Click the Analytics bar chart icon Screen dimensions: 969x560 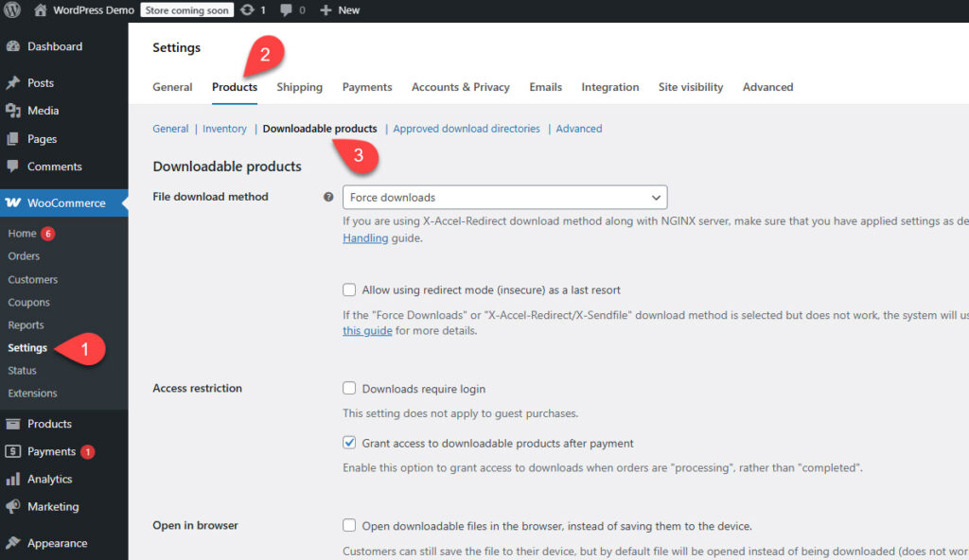(x=13, y=479)
